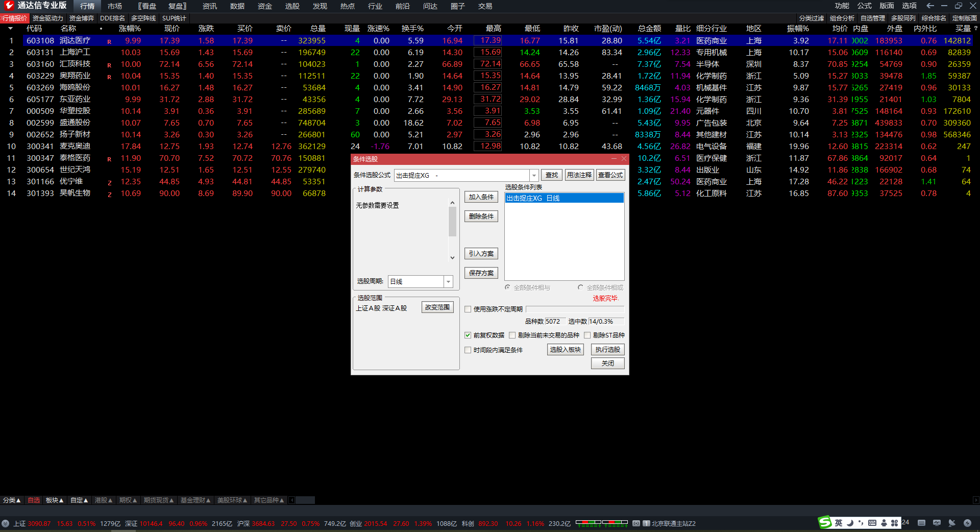Viewport: 980px width, 532px height.
Task: Open the Sogou soft keyboard icon
Action: pos(872,523)
